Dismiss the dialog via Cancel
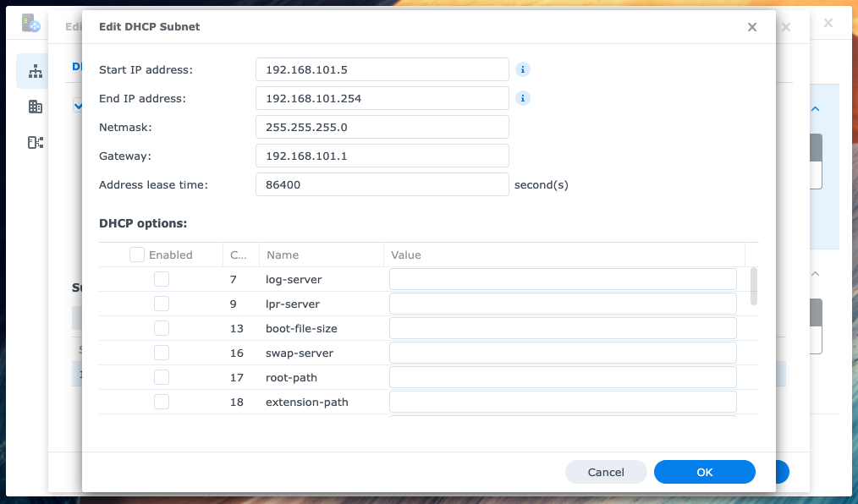The width and height of the screenshot is (858, 504). pos(606,472)
